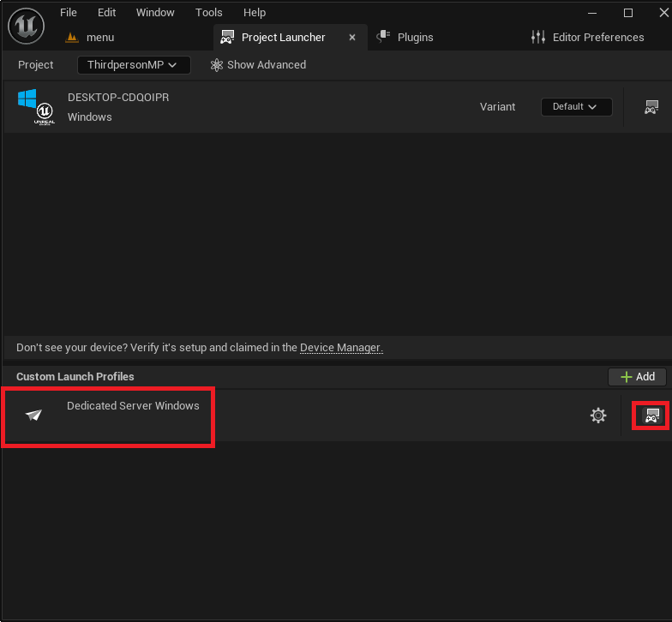Click the Windows platform icon
The height and width of the screenshot is (622, 672).
[36, 106]
